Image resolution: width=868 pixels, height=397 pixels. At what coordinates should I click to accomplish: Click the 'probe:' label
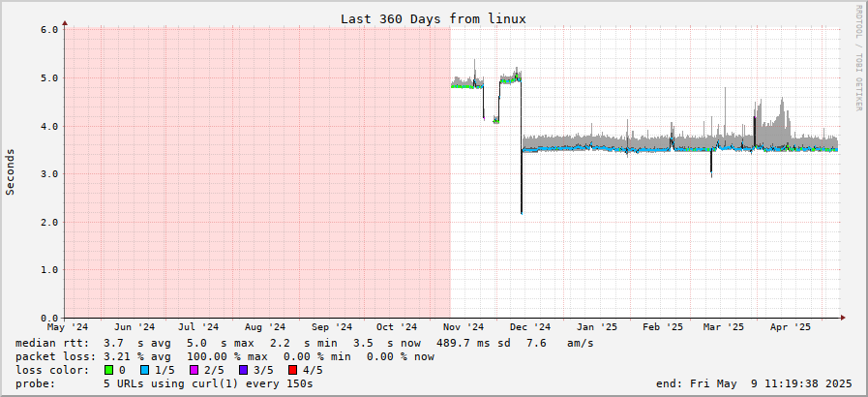click(x=37, y=383)
